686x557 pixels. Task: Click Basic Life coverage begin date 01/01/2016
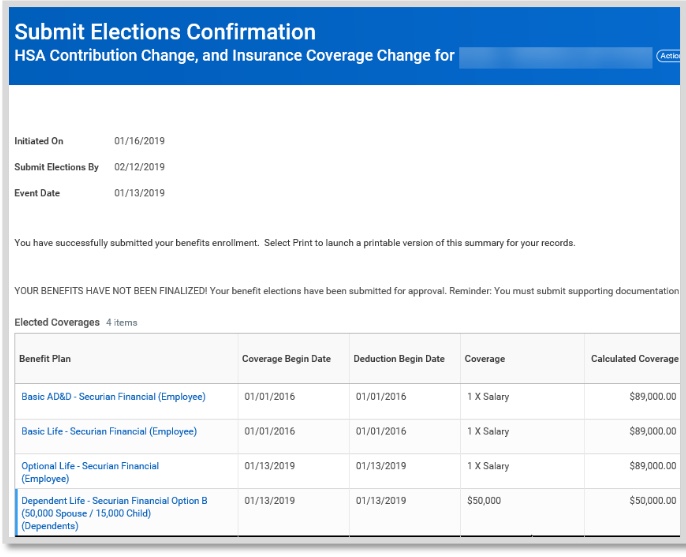tap(270, 431)
